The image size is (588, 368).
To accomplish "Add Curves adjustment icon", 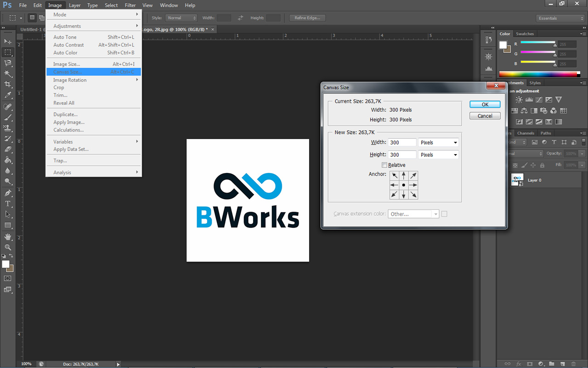I will point(538,99).
